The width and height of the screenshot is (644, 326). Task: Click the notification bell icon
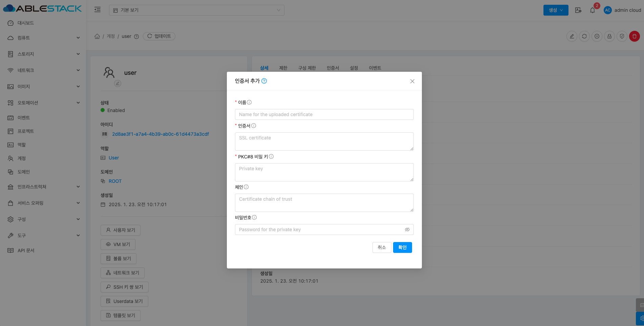pos(592,10)
